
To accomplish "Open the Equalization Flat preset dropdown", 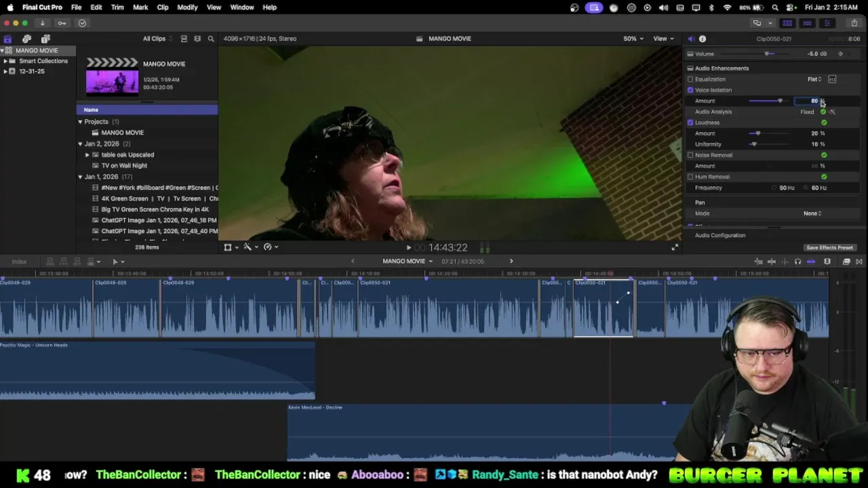I will (814, 79).
